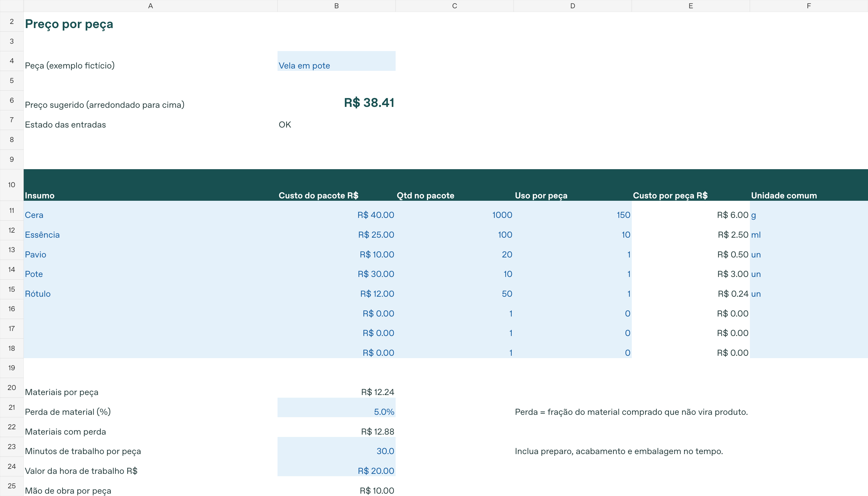Click the 'Custo do pacote R$' header cell
Screen dimensions: 868x496
(x=336, y=185)
